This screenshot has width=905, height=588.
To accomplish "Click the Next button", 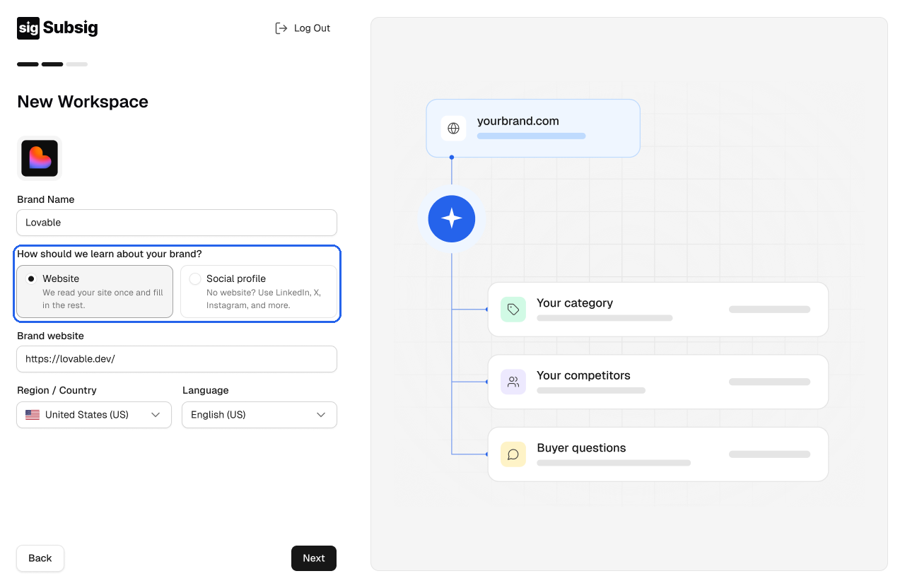I will [x=314, y=558].
